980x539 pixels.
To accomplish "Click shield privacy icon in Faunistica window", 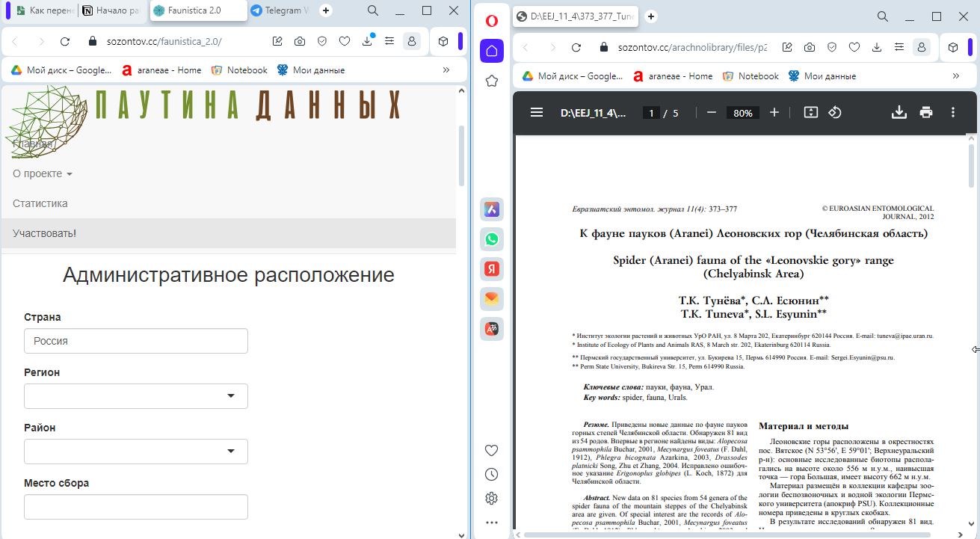I will click(322, 42).
